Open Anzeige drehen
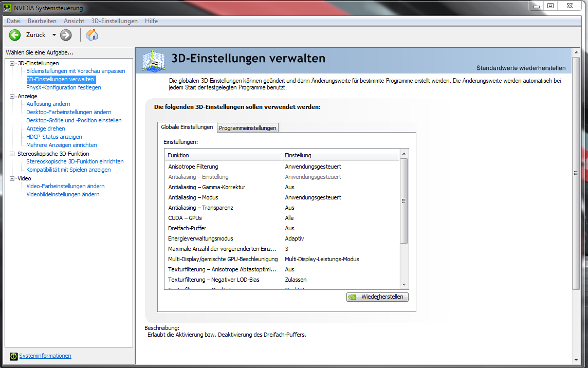 click(x=46, y=128)
